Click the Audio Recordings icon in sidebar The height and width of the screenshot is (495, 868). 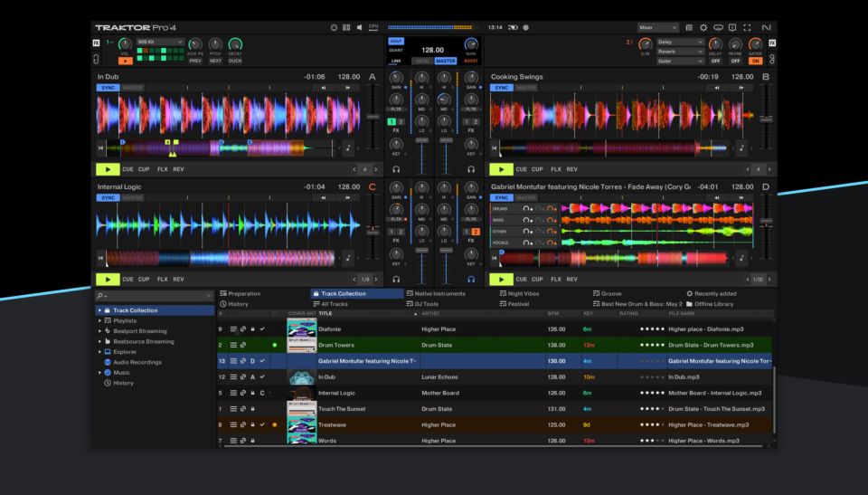(107, 361)
